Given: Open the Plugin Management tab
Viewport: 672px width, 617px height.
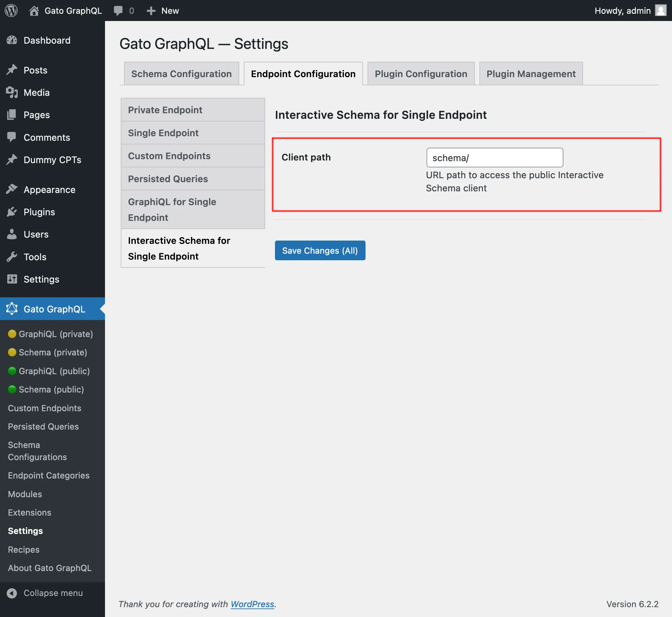Looking at the screenshot, I should coord(531,74).
